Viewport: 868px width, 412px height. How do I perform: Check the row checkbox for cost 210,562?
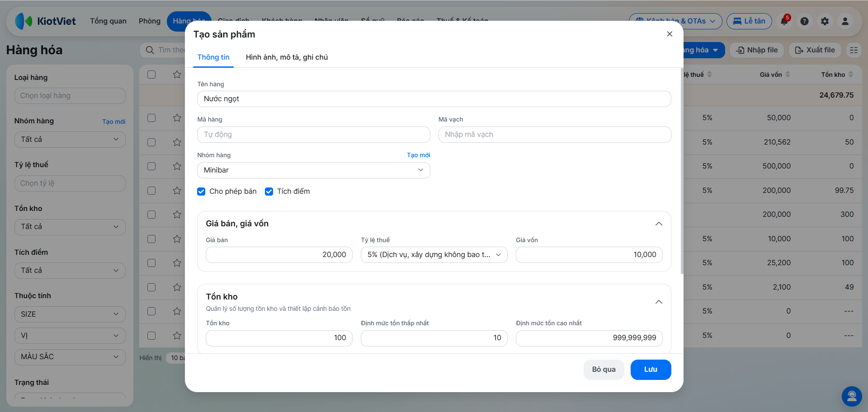[x=151, y=142]
